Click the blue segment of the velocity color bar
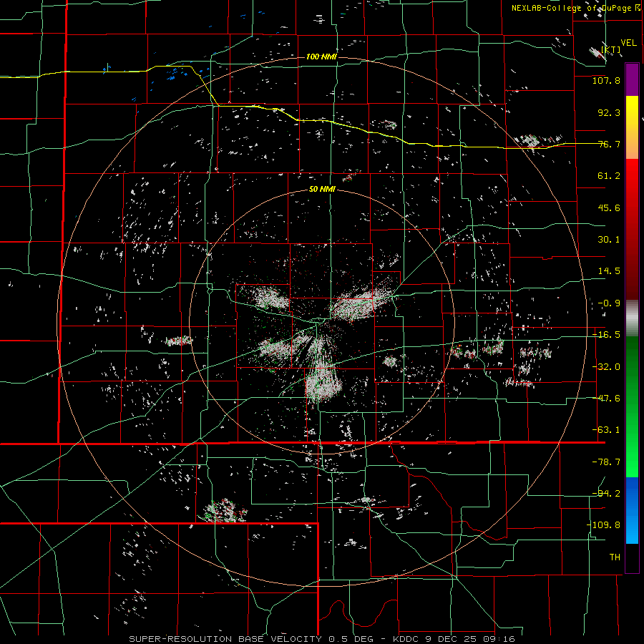644x644 pixels. click(632, 510)
